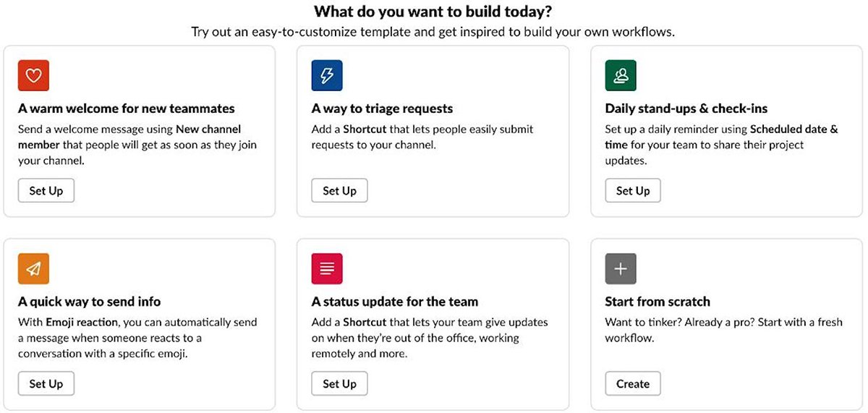Click the "Start from scratch" heading
This screenshot has height=413, width=868.
point(658,302)
